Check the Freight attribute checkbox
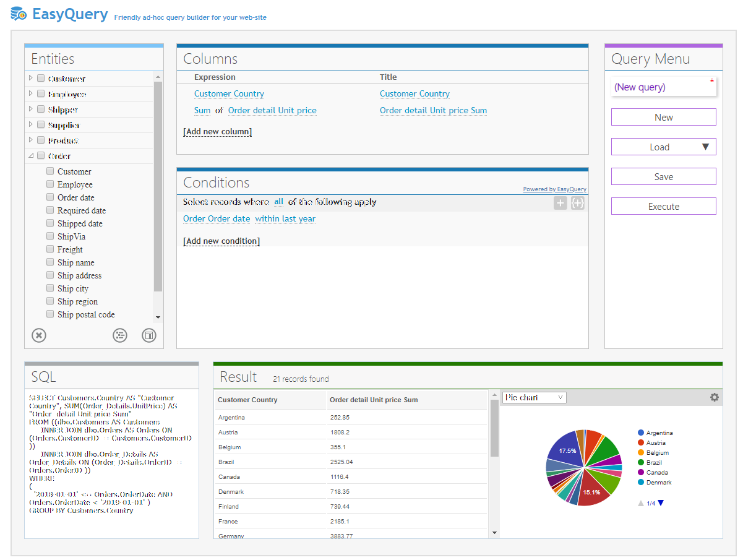The width and height of the screenshot is (743, 560). pos(51,249)
